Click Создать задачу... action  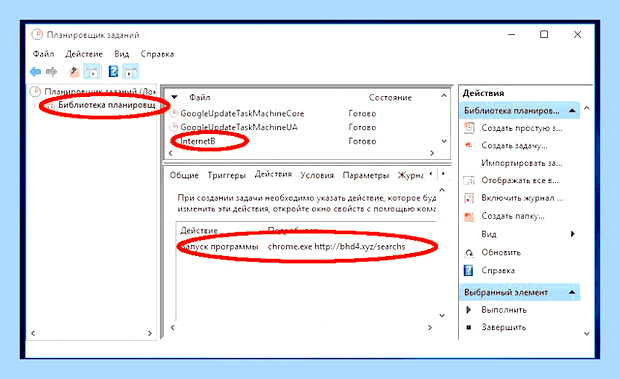514,146
